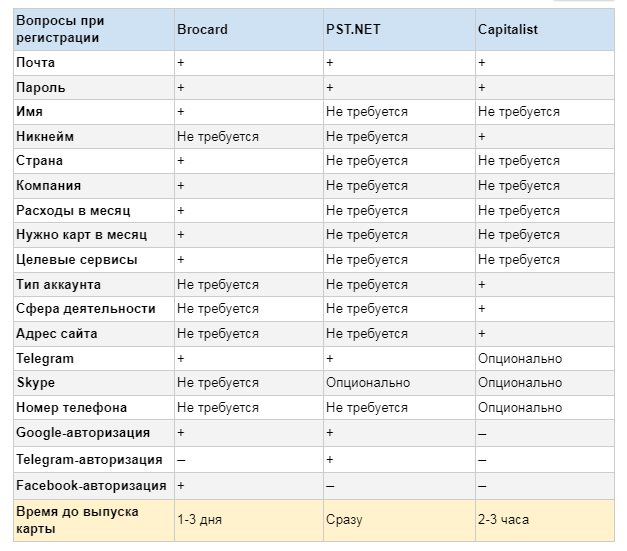
Task: Select the 'Номер телефона' row label
Action: pos(71,408)
